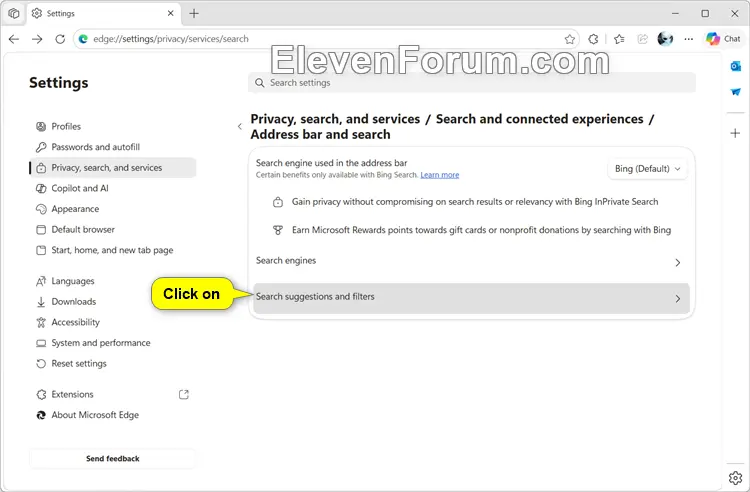The image size is (750, 492).
Task: Open Outlook in the sidebar
Action: click(736, 66)
